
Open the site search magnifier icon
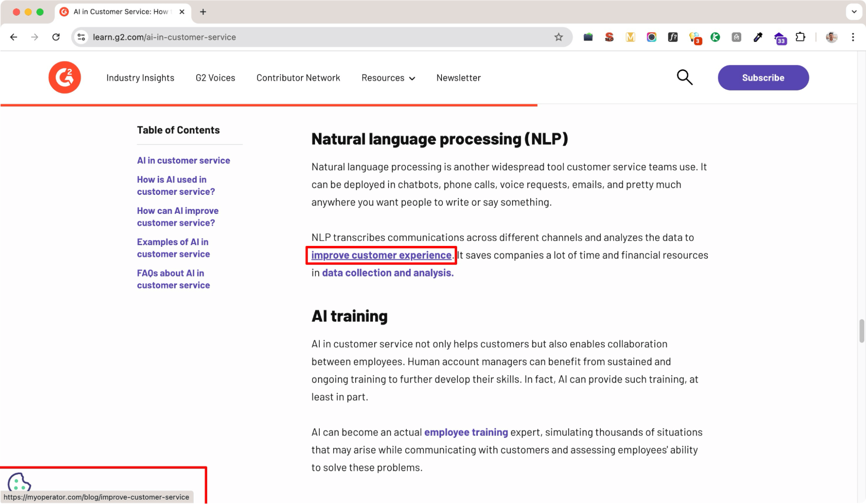coord(684,77)
